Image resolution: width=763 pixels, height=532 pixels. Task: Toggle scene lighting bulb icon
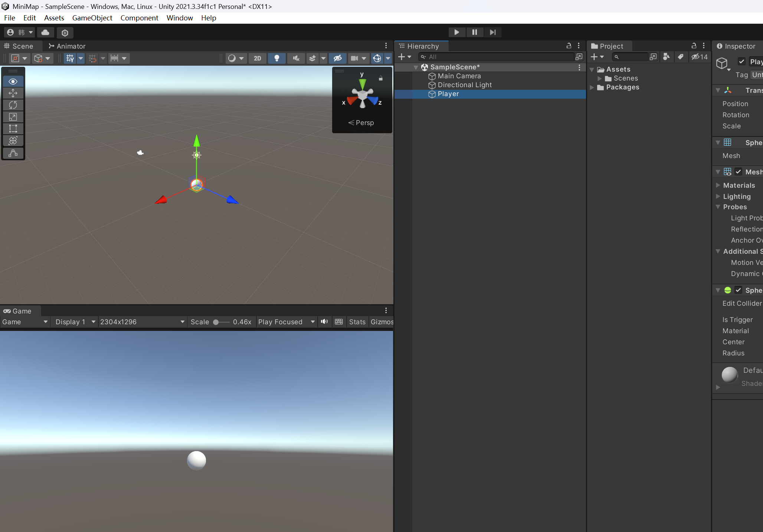tap(276, 58)
